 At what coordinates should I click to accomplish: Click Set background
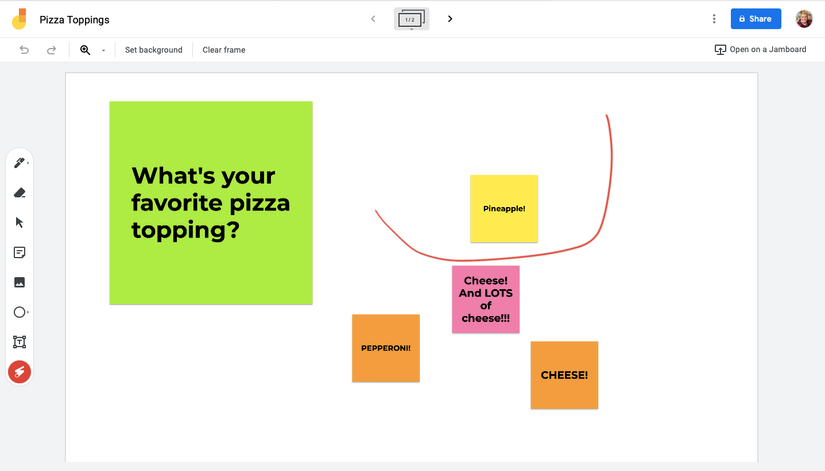[154, 50]
